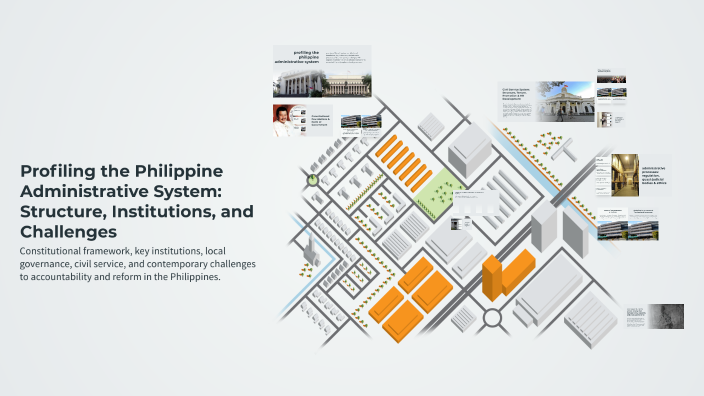Open the Civil Service System slide thumbnail

click(x=546, y=101)
